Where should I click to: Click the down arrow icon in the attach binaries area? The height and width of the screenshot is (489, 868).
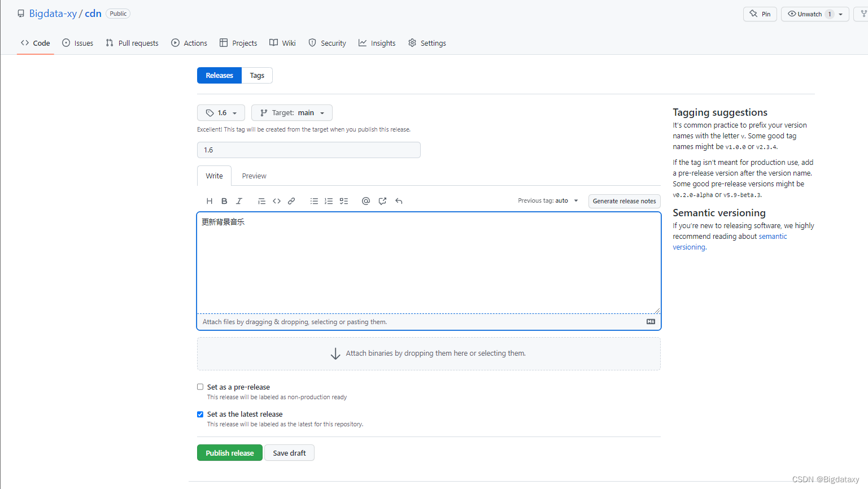(x=335, y=353)
